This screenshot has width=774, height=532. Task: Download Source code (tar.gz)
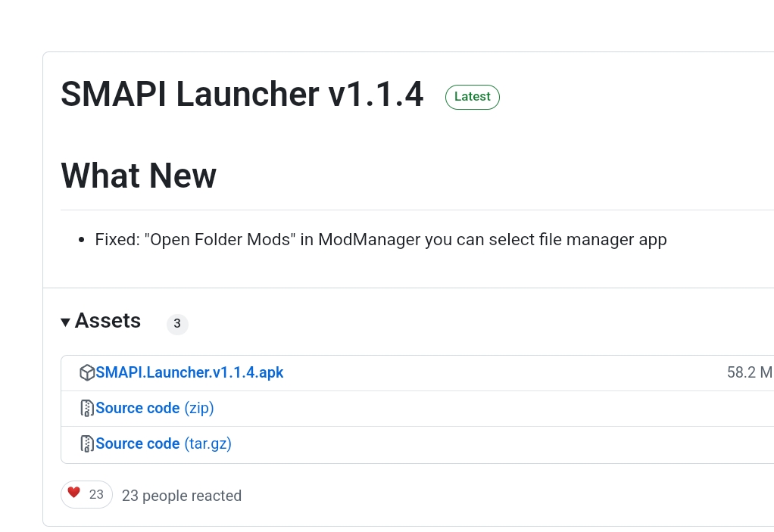tap(164, 443)
